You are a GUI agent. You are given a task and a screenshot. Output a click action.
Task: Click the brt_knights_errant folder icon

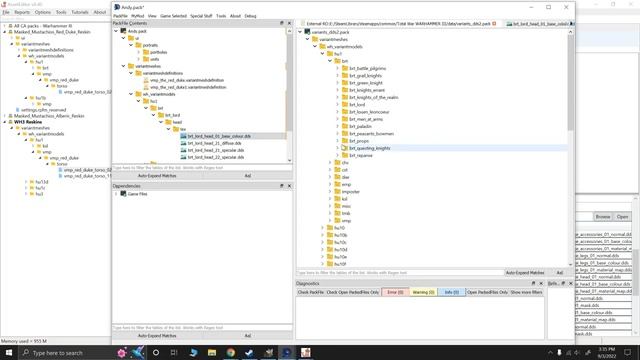point(345,90)
